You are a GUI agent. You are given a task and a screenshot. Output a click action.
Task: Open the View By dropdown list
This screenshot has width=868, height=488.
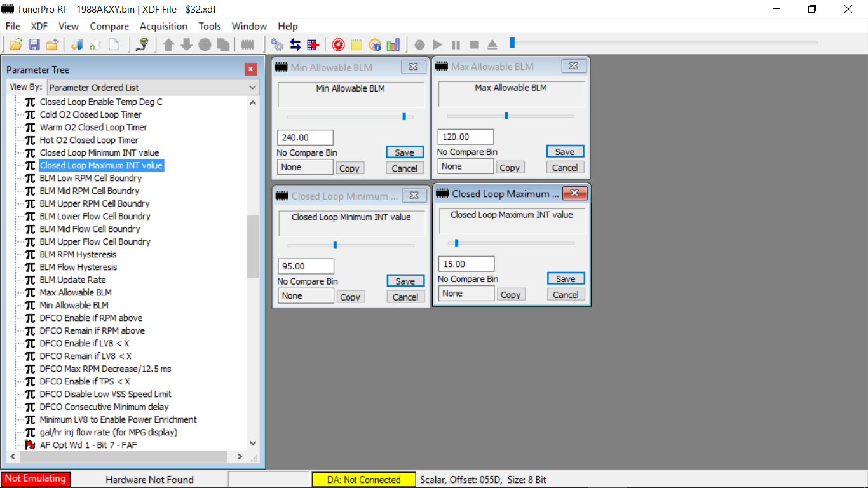click(153, 87)
